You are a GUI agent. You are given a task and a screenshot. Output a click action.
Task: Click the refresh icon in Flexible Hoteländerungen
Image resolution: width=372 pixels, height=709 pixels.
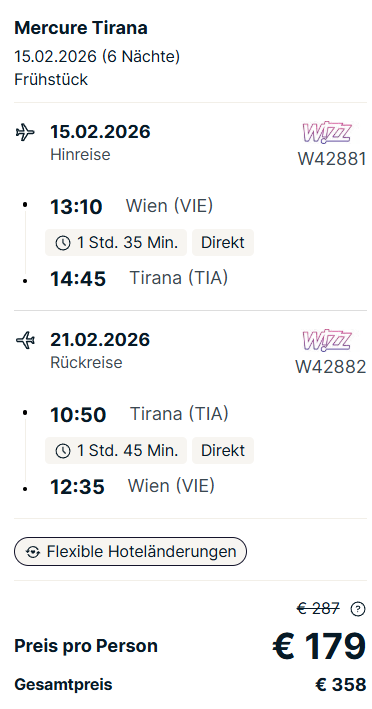pyautogui.click(x=33, y=552)
